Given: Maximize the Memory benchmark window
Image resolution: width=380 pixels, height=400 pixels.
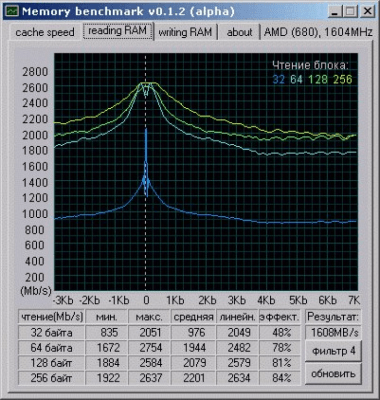Looking at the screenshot, I should [x=350, y=12].
